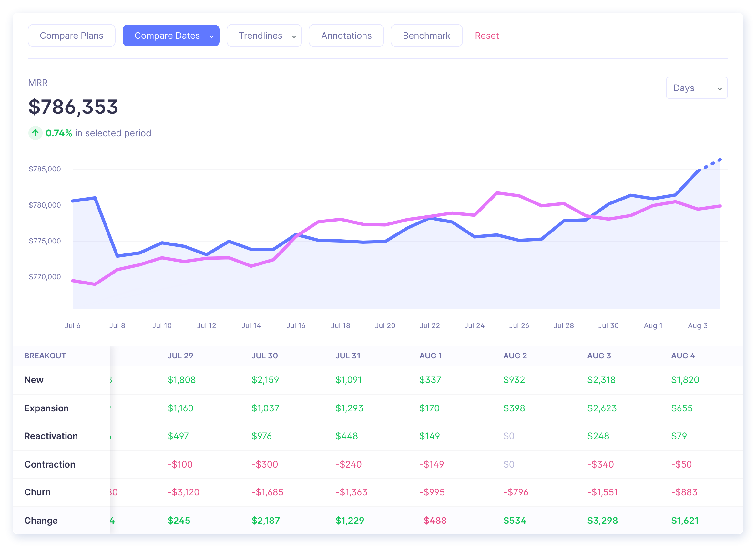Open the Compare Dates dropdown chevron

(x=211, y=36)
